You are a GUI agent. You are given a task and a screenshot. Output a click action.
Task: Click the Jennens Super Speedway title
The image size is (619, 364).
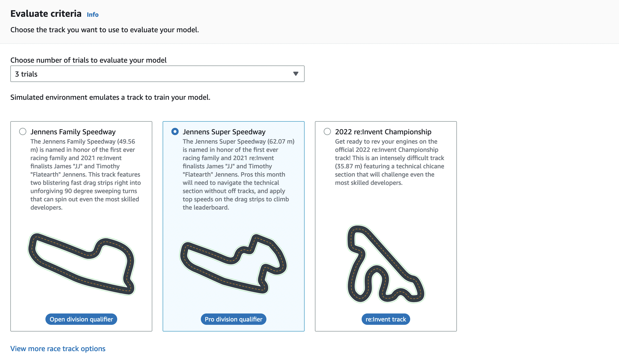[x=224, y=132]
